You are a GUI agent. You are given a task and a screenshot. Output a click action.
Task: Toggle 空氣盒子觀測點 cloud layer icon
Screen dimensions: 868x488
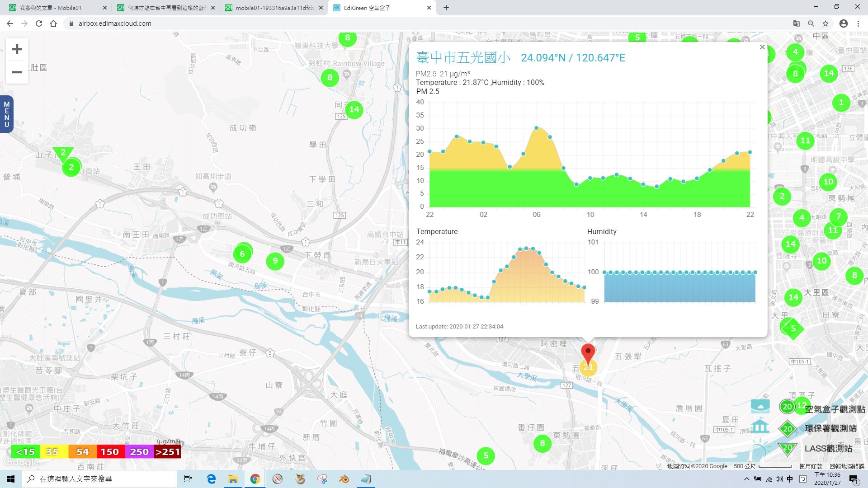click(760, 406)
